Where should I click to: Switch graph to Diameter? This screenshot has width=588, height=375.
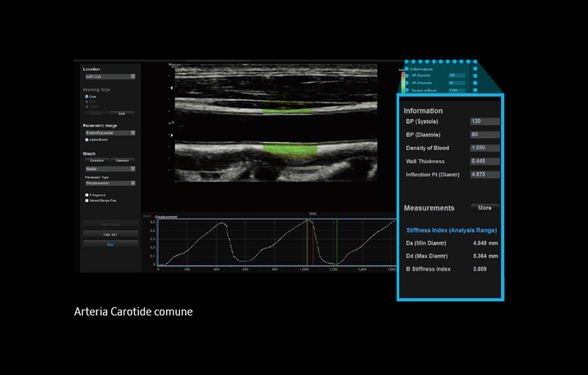pyautogui.click(x=122, y=160)
